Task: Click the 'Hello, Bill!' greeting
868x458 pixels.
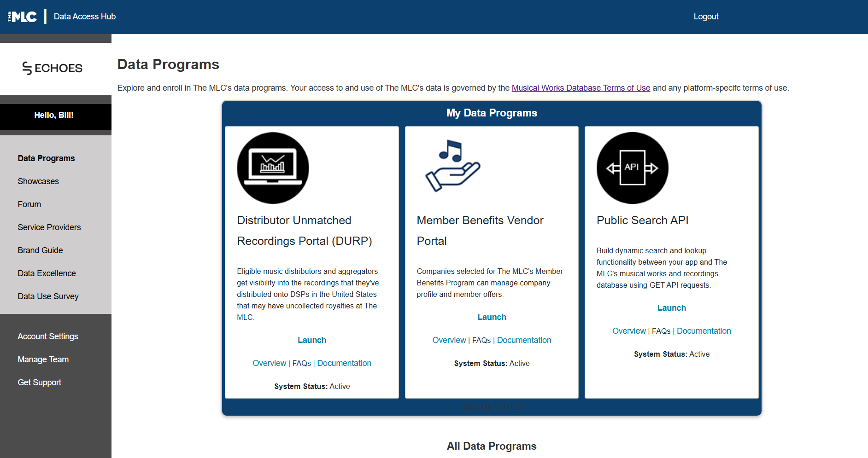Action: 54,115
